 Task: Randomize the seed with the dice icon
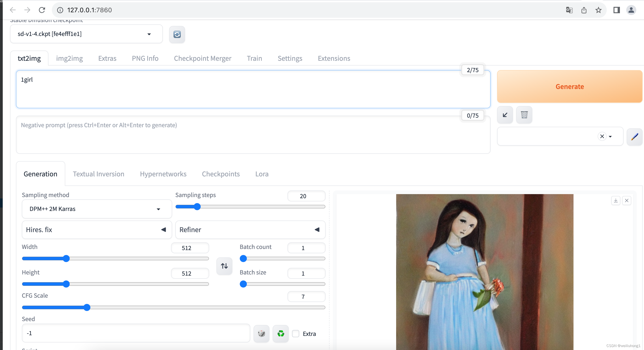click(x=262, y=333)
